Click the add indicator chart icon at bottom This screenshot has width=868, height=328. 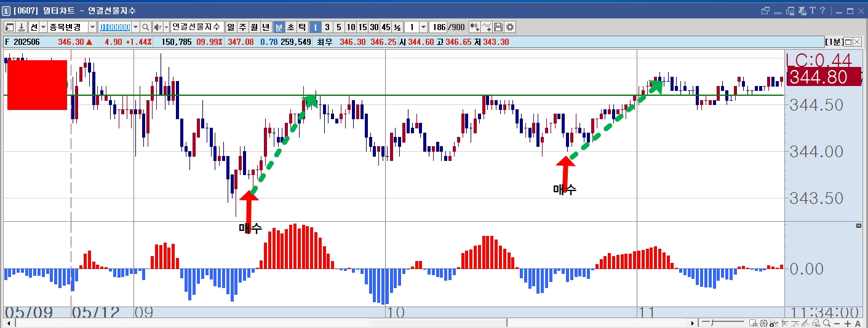[x=774, y=323]
